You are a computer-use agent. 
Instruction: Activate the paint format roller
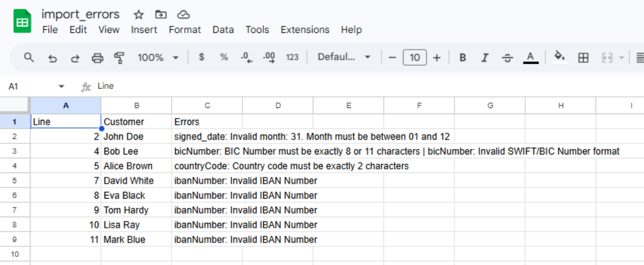click(x=119, y=58)
